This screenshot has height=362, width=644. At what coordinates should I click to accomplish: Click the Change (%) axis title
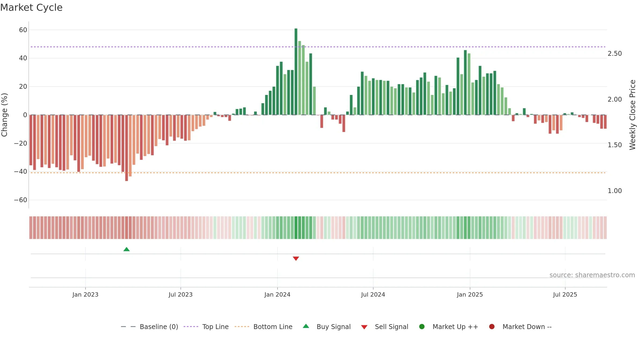[4, 115]
